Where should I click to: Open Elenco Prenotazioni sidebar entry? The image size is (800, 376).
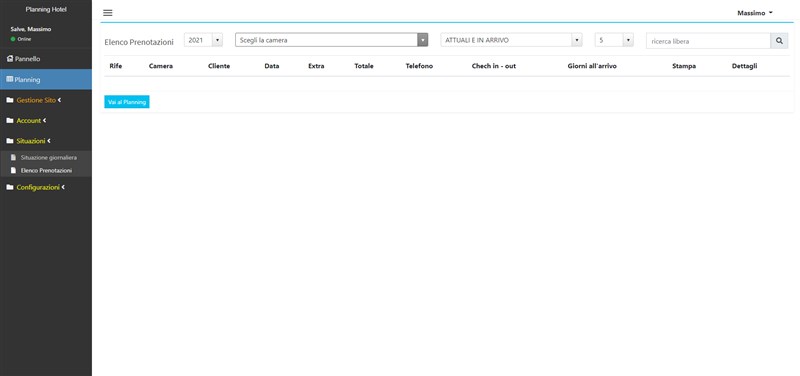tap(46, 170)
